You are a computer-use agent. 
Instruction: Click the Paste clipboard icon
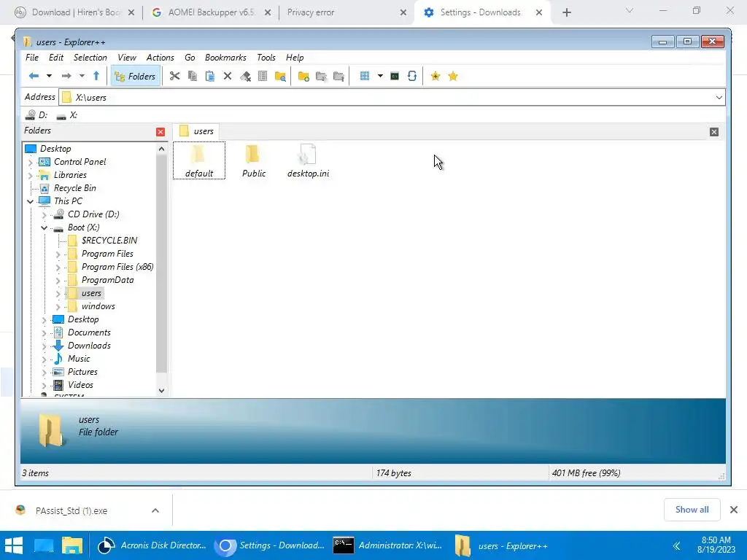point(209,76)
